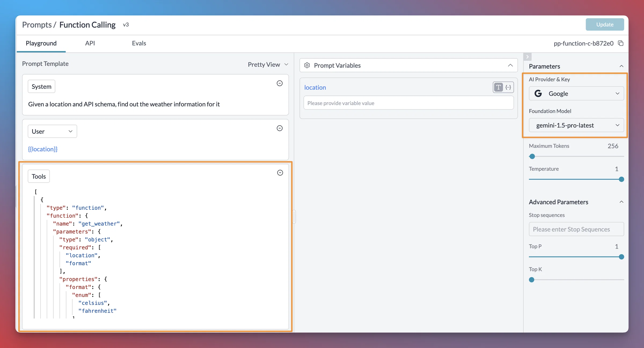Click the System role label

point(41,86)
